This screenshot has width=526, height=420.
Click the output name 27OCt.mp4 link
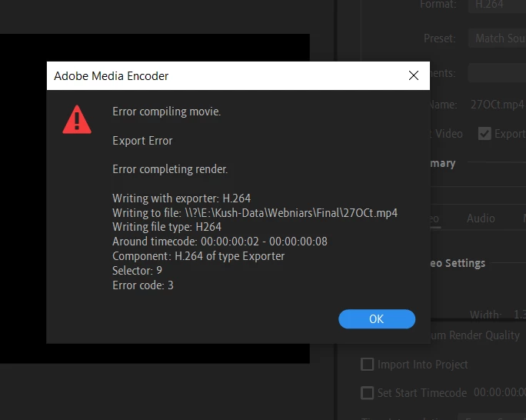coord(497,105)
